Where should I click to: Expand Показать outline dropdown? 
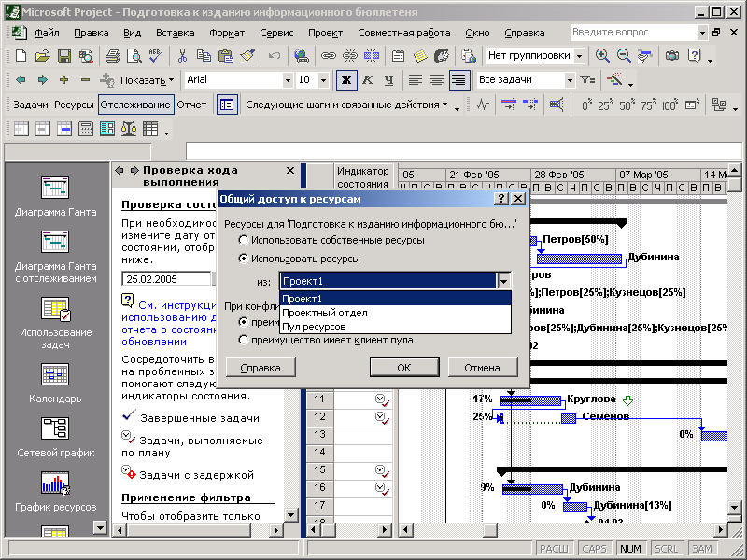tap(147, 80)
